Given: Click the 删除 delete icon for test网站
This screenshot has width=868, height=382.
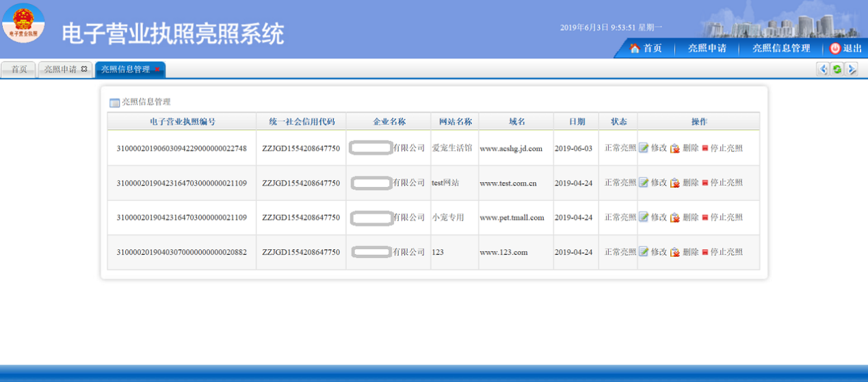Looking at the screenshot, I should [x=675, y=183].
